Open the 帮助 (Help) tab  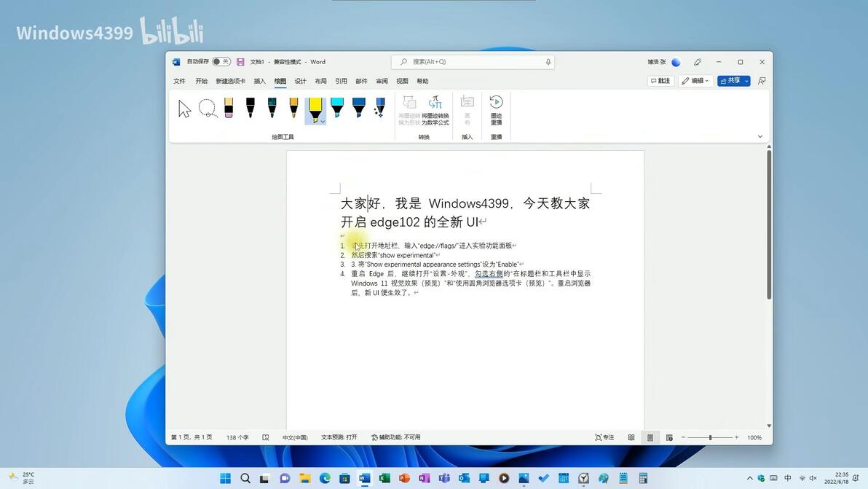[x=422, y=81]
